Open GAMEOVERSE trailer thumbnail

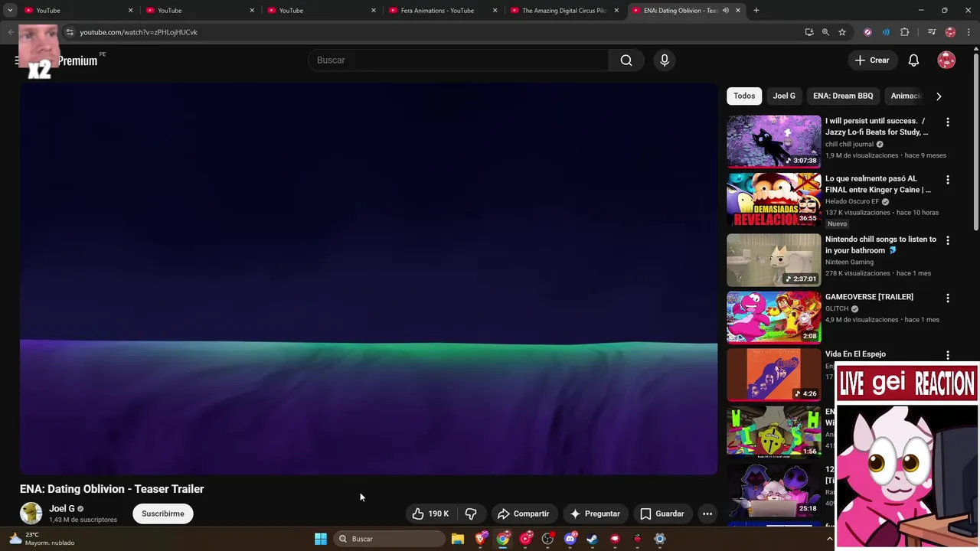(773, 317)
